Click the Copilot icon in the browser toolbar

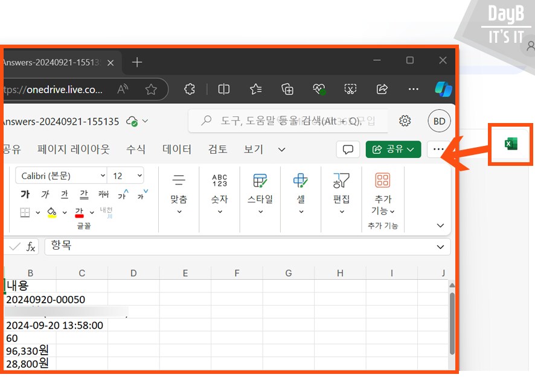(x=443, y=89)
